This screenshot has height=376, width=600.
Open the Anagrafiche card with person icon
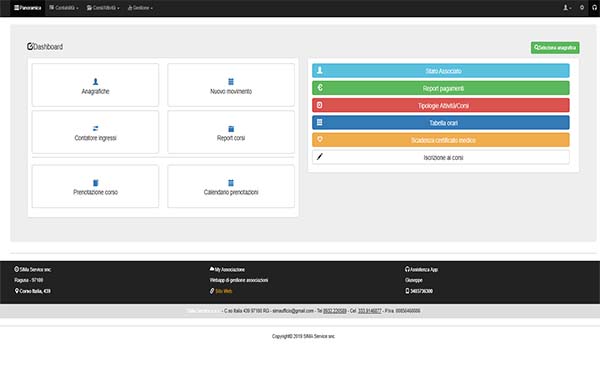coord(95,85)
